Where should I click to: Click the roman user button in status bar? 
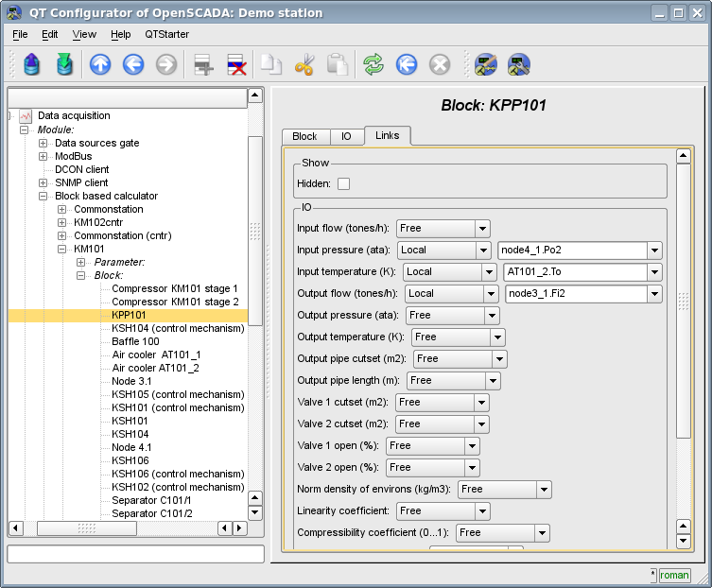[674, 575]
